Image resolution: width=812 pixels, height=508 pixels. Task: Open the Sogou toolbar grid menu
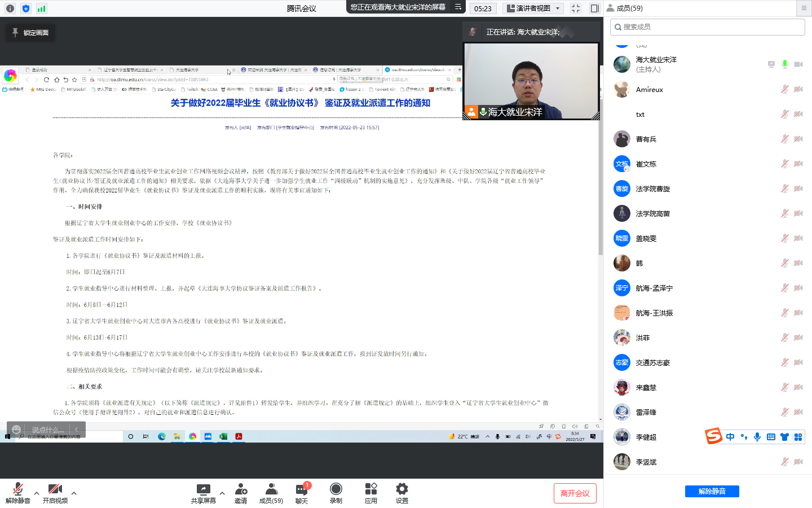tap(798, 436)
